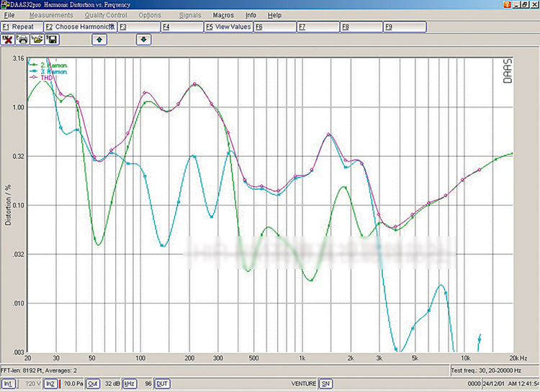Click the 3. Harmon. legend entry

49,72
